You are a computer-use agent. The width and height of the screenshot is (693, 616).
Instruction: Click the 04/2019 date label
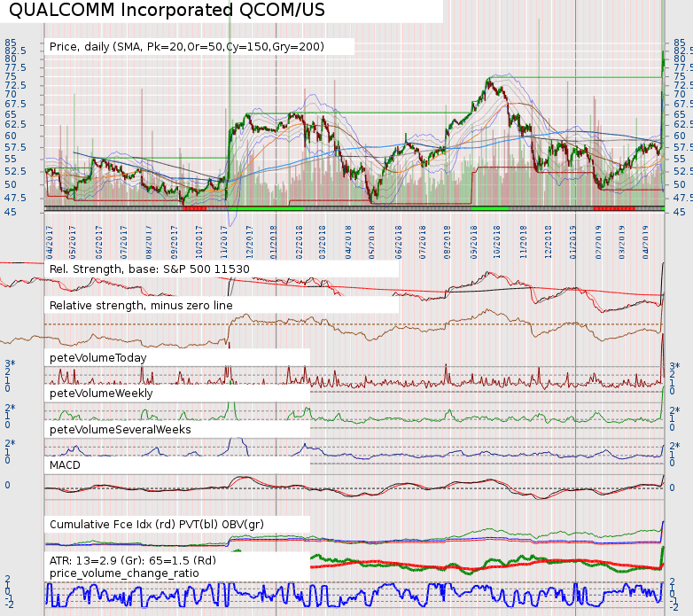pos(646,243)
